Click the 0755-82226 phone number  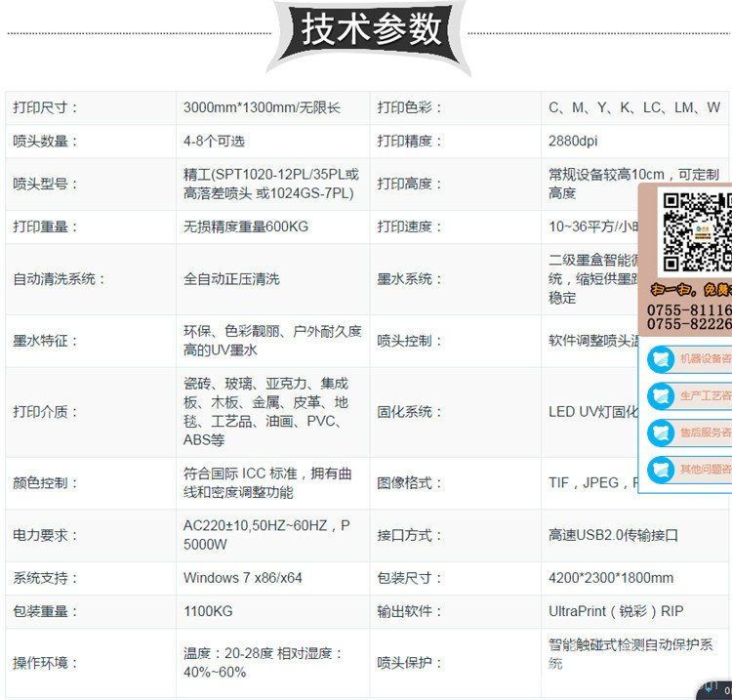[689, 323]
